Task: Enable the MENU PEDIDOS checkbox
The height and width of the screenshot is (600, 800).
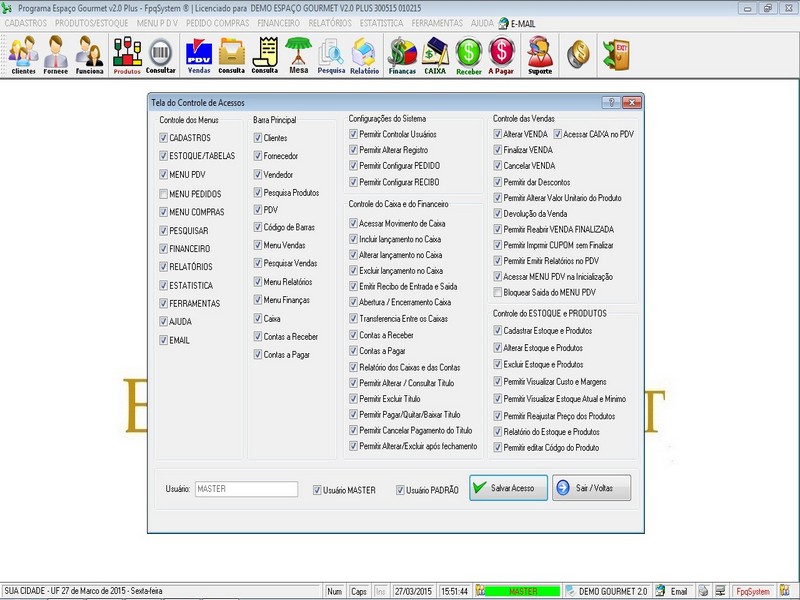Action: [x=163, y=194]
